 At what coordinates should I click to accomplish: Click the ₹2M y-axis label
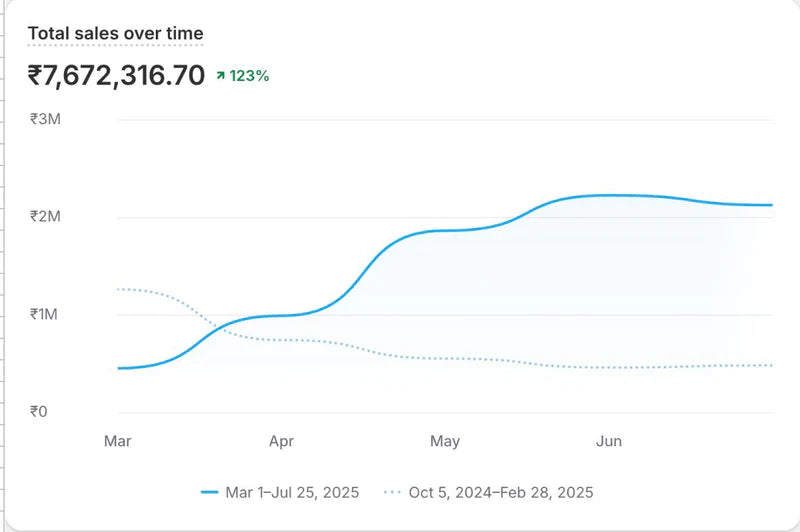tap(45, 217)
